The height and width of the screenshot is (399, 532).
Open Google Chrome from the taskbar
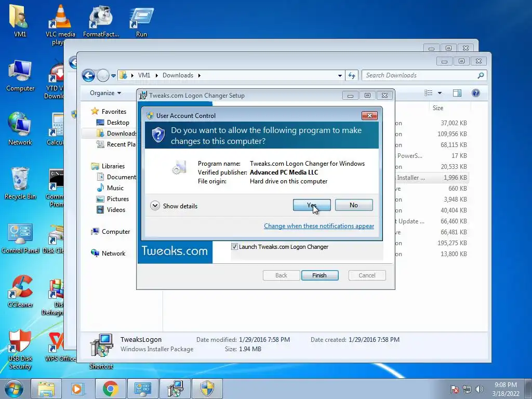(110, 389)
